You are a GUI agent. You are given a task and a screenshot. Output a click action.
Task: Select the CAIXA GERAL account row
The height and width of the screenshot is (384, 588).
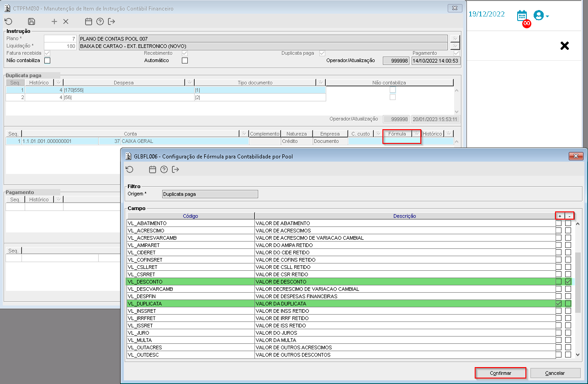pos(230,141)
